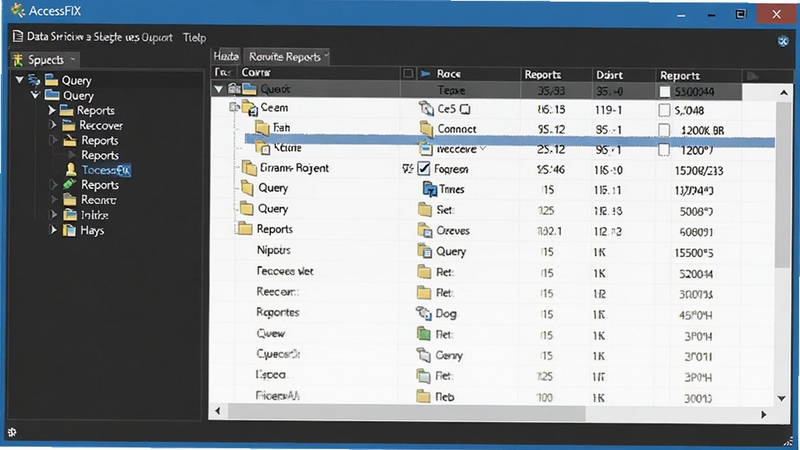
Task: Toggle the checkbox in the header row
Action: pos(408,73)
